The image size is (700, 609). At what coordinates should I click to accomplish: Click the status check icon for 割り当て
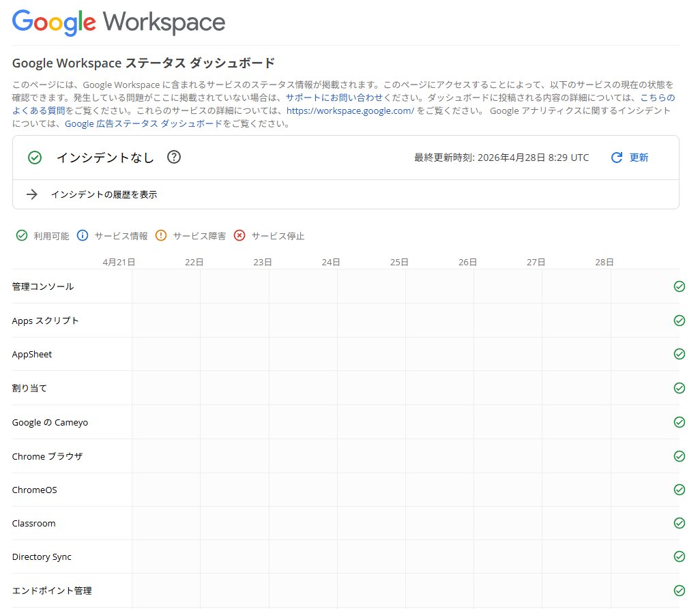(x=679, y=388)
